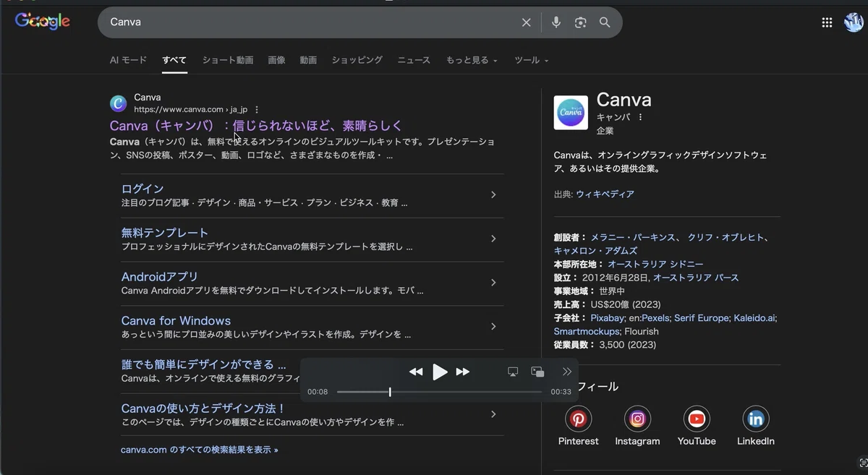Screen dimensions: 868x475
Task: Play the video in overlay player
Action: click(x=440, y=372)
